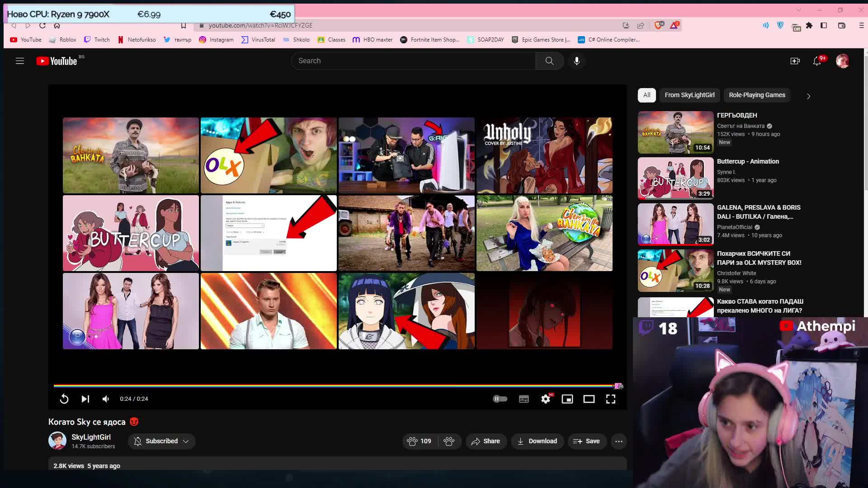Open the Brave wallet icon

(842, 25)
